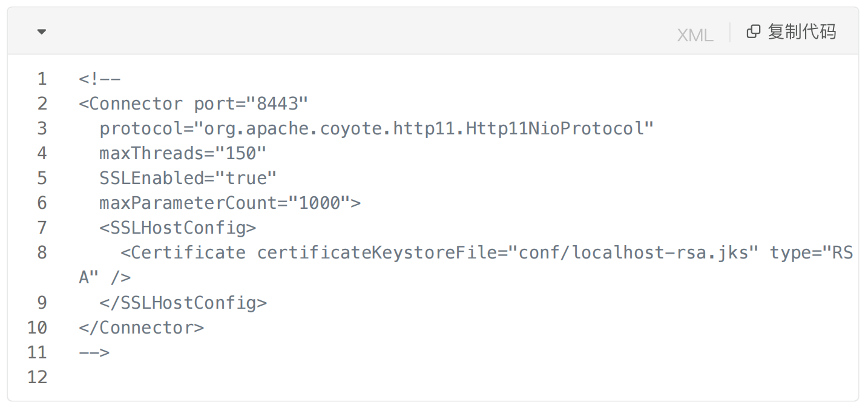
Task: Click the copy icon beside 复制代码
Action: pos(753,31)
